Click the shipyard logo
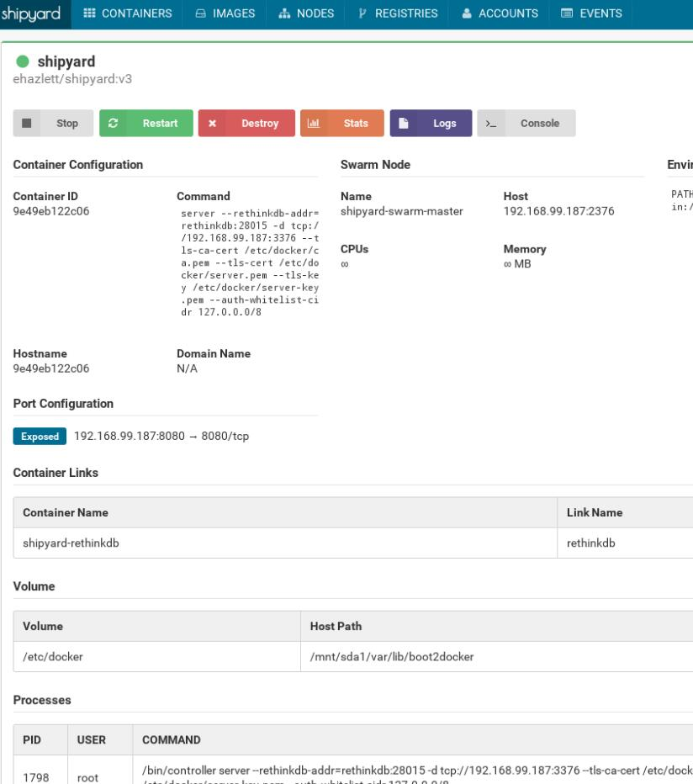Viewport: 693px width, 784px height. [x=31, y=13]
